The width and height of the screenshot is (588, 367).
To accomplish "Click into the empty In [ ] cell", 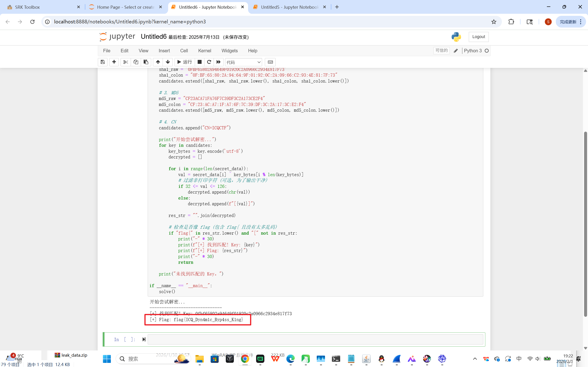I will tap(315, 339).
